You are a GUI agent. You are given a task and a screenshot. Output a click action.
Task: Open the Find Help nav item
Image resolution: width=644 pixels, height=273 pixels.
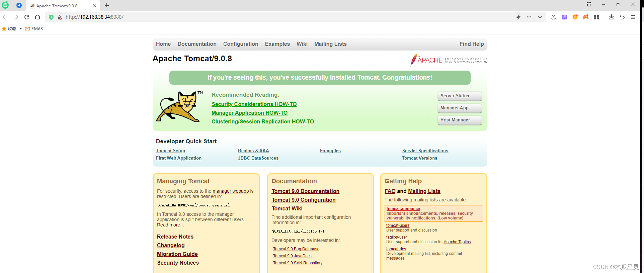click(472, 44)
